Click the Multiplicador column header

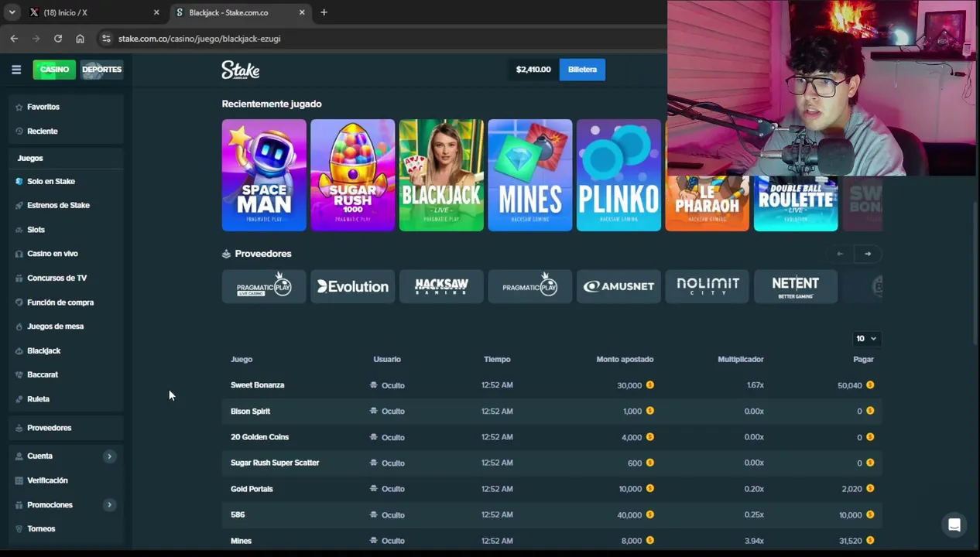741,359
